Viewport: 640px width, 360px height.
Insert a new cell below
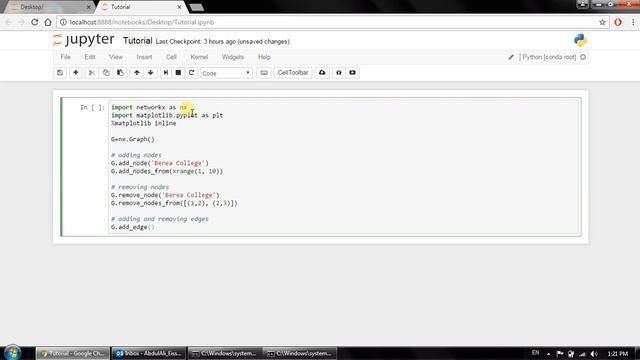76,73
